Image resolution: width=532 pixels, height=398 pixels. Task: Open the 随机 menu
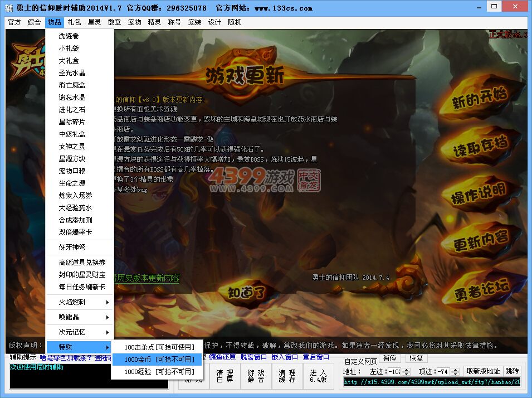click(235, 22)
